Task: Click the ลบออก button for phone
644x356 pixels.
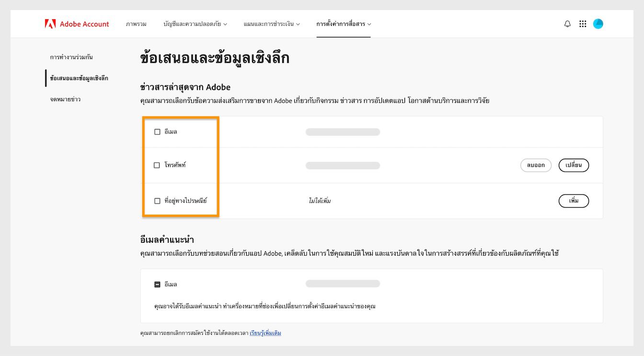Action: point(536,165)
